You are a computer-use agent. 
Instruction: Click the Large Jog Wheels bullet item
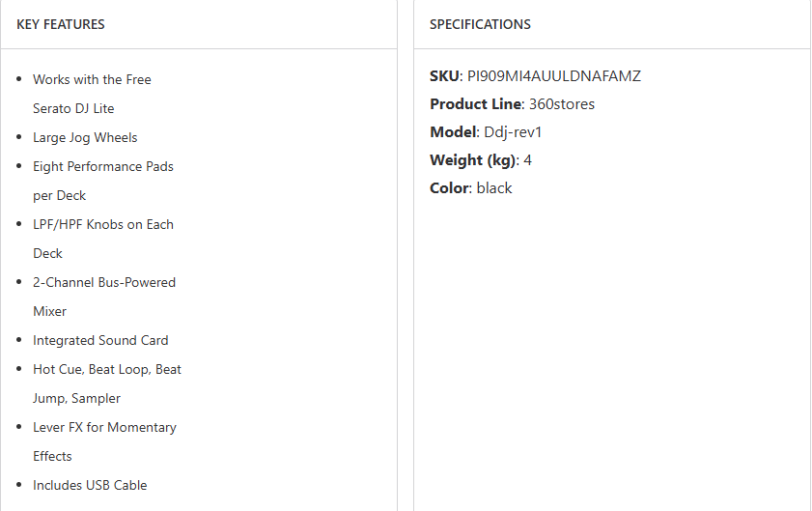tap(85, 137)
